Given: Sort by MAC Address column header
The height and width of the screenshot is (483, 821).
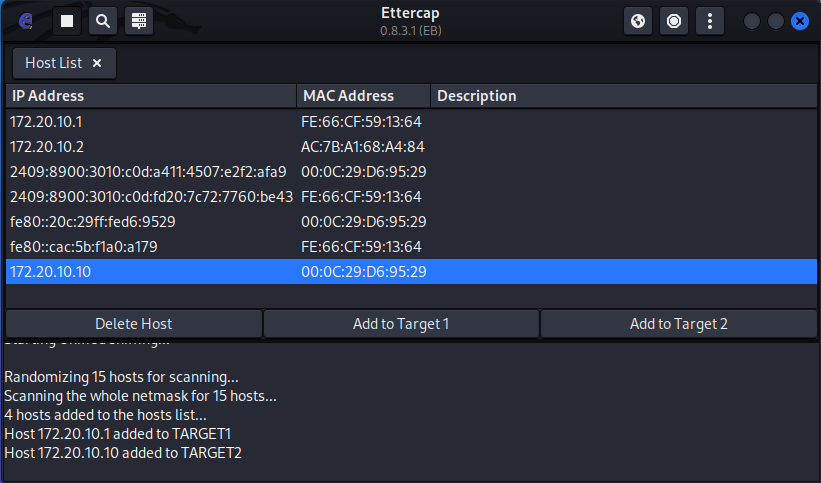Looking at the screenshot, I should click(363, 96).
